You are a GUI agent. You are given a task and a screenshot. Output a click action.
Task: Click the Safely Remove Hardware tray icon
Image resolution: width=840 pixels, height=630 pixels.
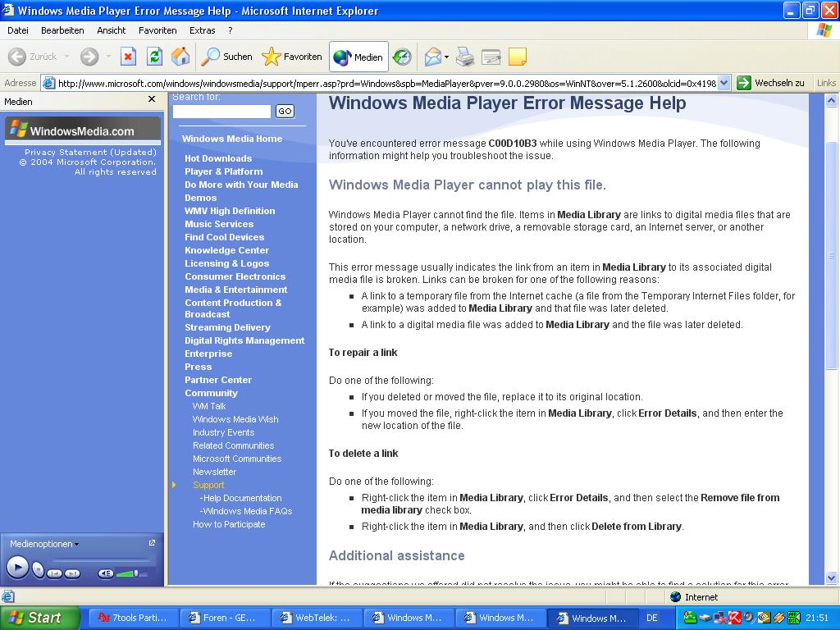(705, 618)
